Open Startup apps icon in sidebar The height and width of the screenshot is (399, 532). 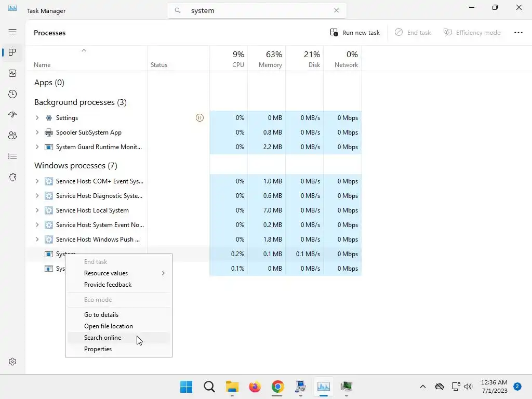tap(12, 115)
